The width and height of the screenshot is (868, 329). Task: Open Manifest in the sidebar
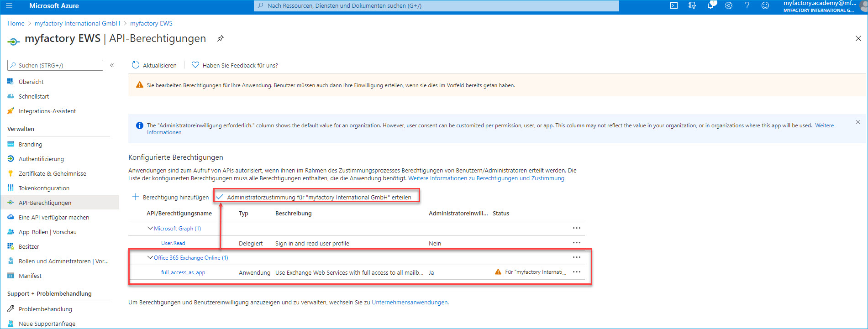point(30,276)
